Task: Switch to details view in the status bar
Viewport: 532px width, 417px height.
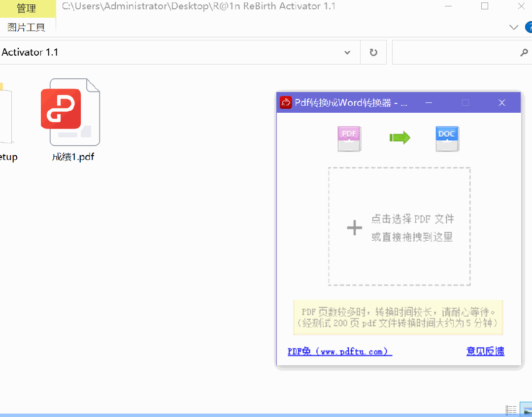Action: click(511, 410)
